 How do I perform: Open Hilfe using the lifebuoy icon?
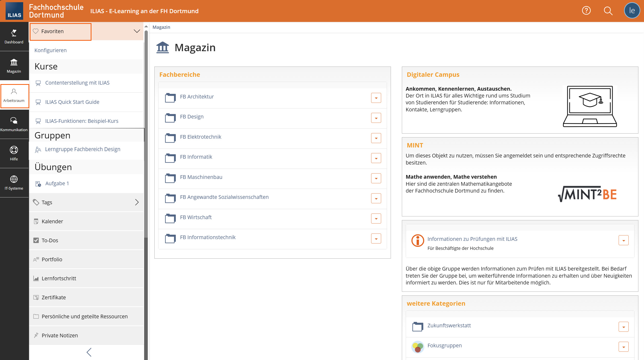(14, 150)
